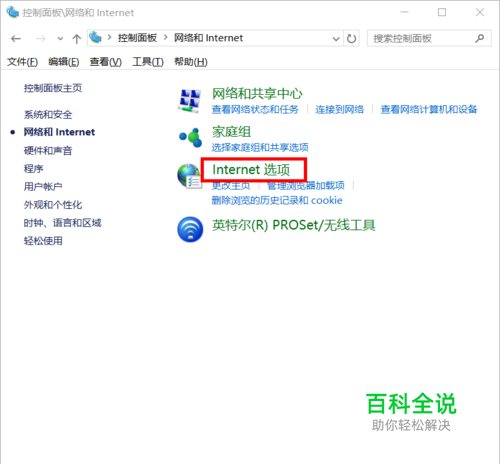Viewport: 500px width, 464px height.
Task: Open 家庭组 heading link
Action: click(x=232, y=132)
